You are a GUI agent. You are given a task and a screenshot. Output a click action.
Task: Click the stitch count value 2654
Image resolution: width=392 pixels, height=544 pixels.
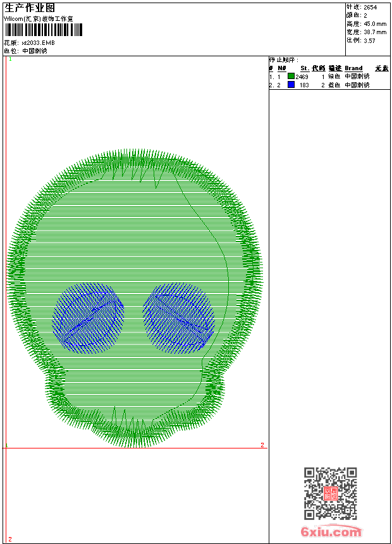(370, 8)
